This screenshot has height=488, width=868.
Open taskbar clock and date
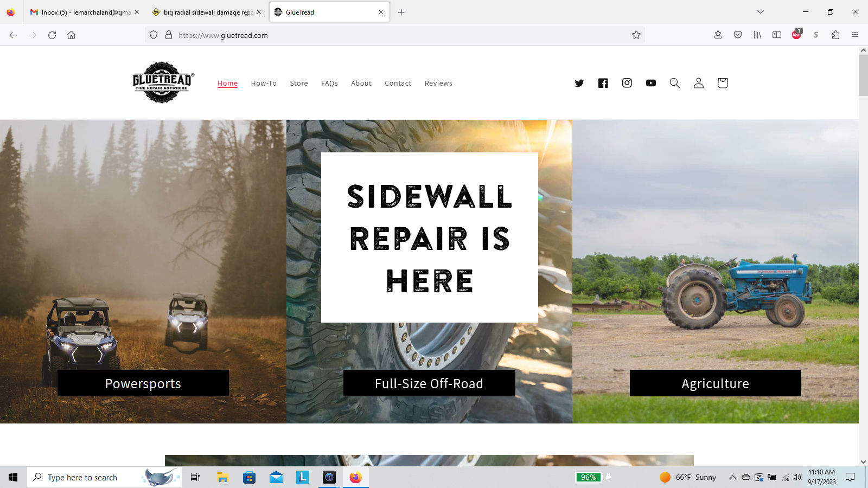(821, 477)
